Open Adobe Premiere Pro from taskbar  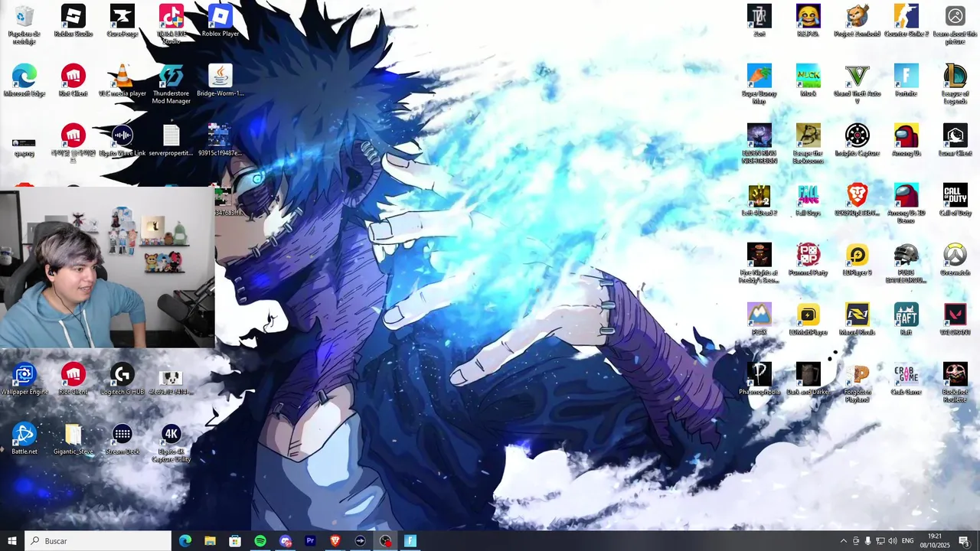[x=310, y=541]
